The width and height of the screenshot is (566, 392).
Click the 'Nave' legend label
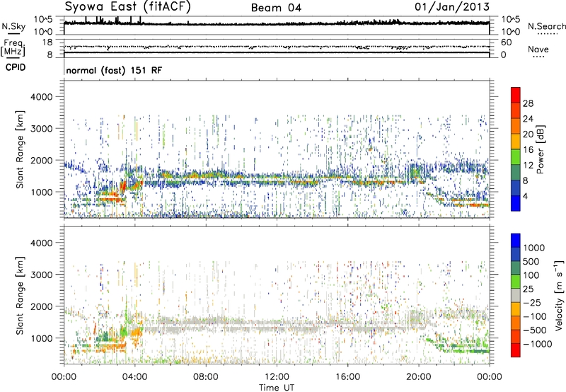tap(538, 49)
